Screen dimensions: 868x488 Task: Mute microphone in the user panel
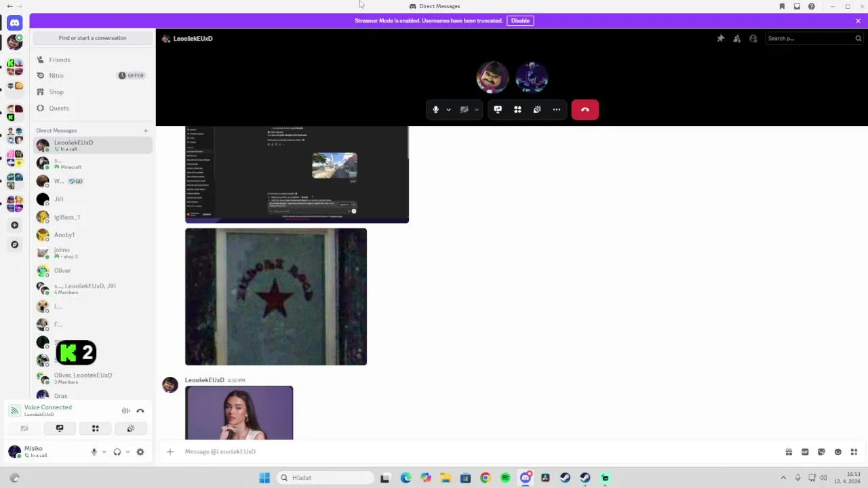[94, 452]
